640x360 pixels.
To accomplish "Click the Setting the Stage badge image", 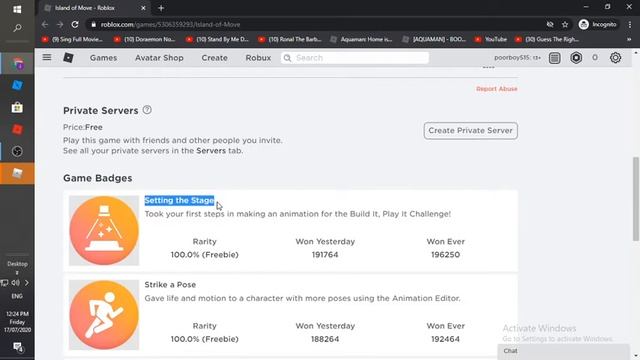I will (104, 231).
